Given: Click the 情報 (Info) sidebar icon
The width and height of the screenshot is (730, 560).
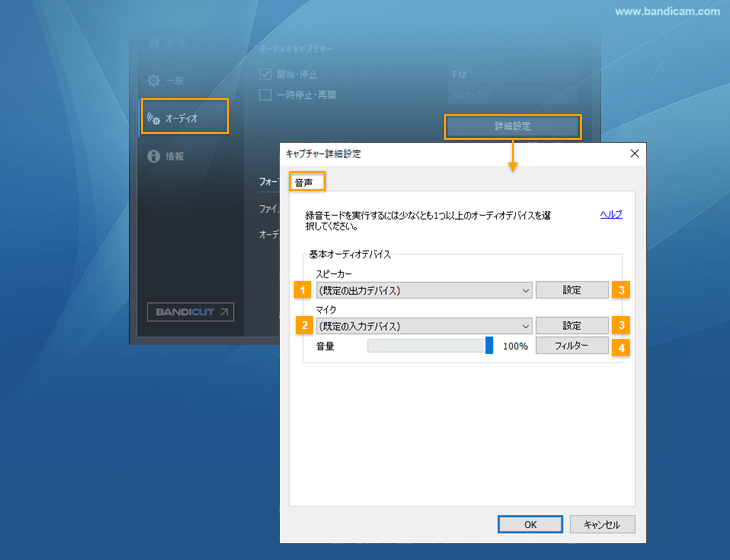Looking at the screenshot, I should (x=154, y=156).
